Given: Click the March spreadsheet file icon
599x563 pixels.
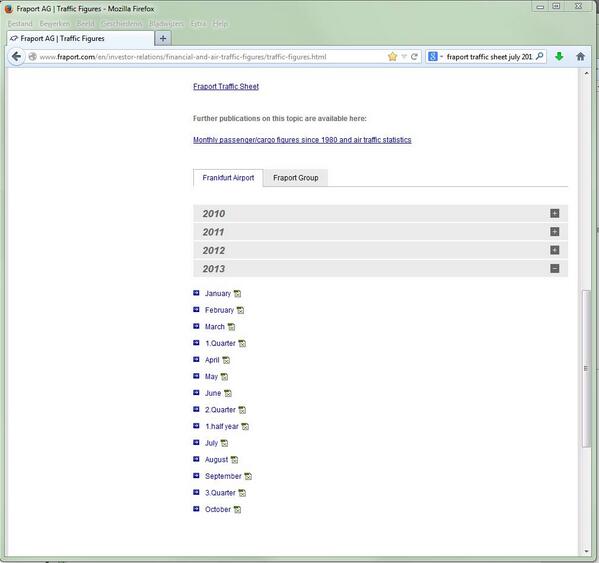Looking at the screenshot, I should coord(231,327).
